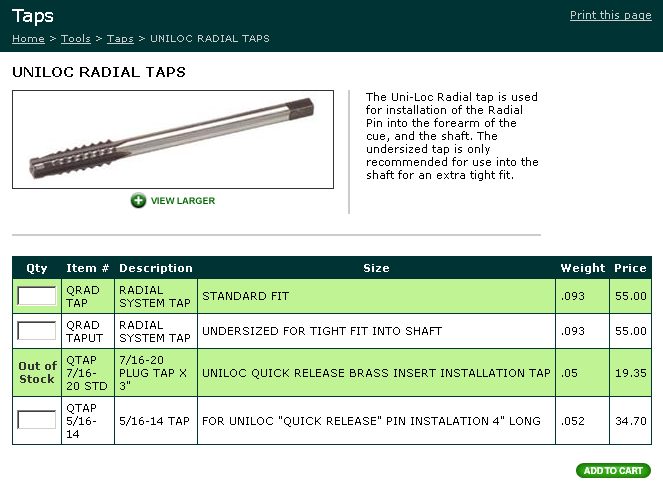663x488 pixels.
Task: Click the Taps page title
Action: [33, 16]
